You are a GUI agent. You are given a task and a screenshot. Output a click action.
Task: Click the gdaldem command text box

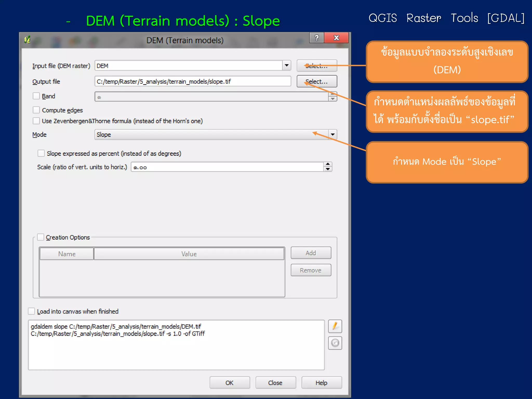click(176, 345)
